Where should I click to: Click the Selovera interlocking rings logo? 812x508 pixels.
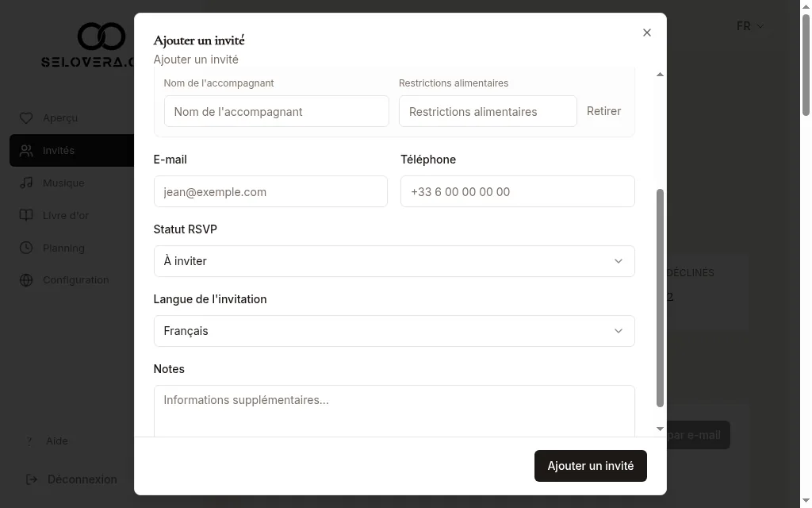coord(101,37)
